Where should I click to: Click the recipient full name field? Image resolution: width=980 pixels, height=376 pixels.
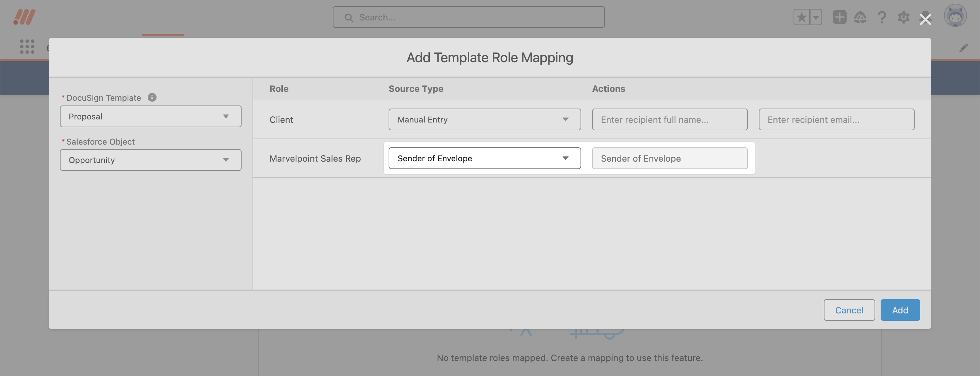tap(669, 119)
